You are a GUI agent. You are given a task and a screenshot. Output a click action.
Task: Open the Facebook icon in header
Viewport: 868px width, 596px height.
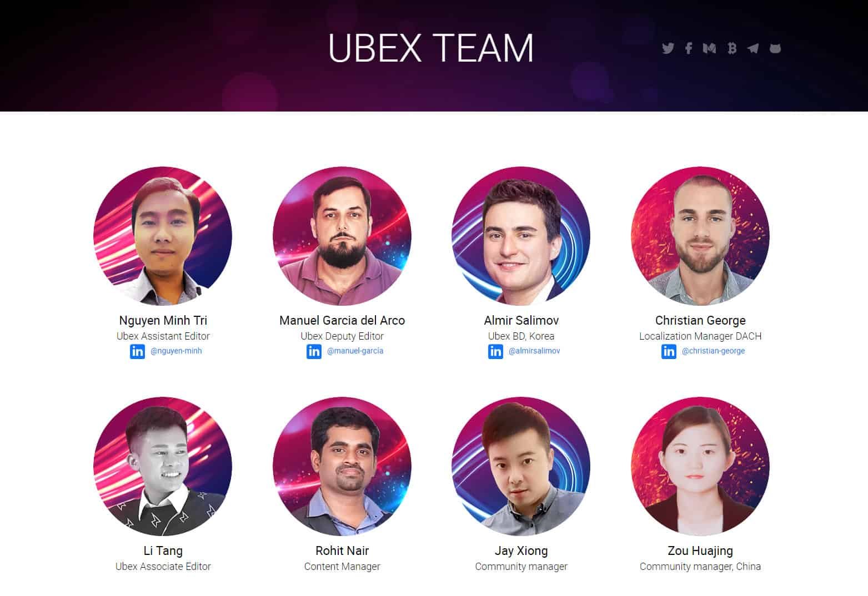[689, 48]
